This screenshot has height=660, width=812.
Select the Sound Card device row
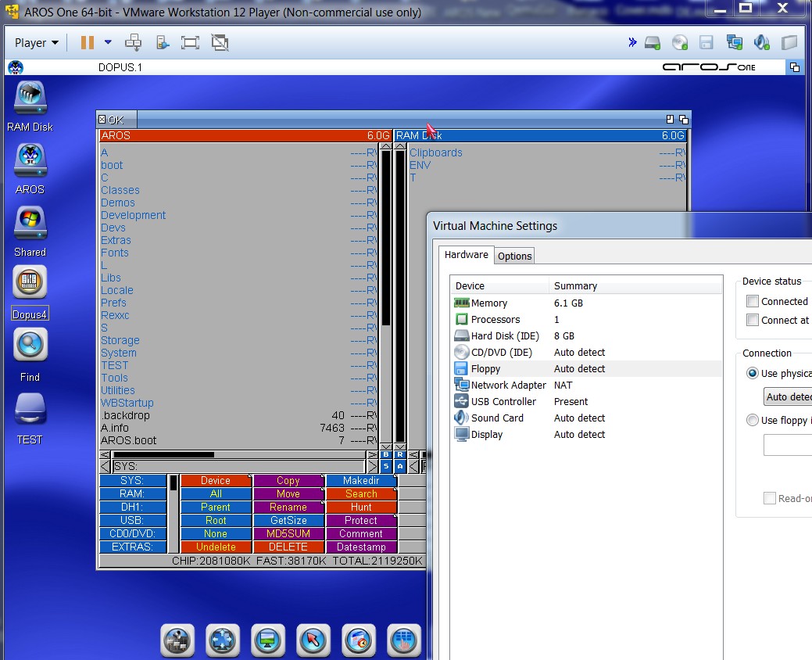tap(497, 418)
